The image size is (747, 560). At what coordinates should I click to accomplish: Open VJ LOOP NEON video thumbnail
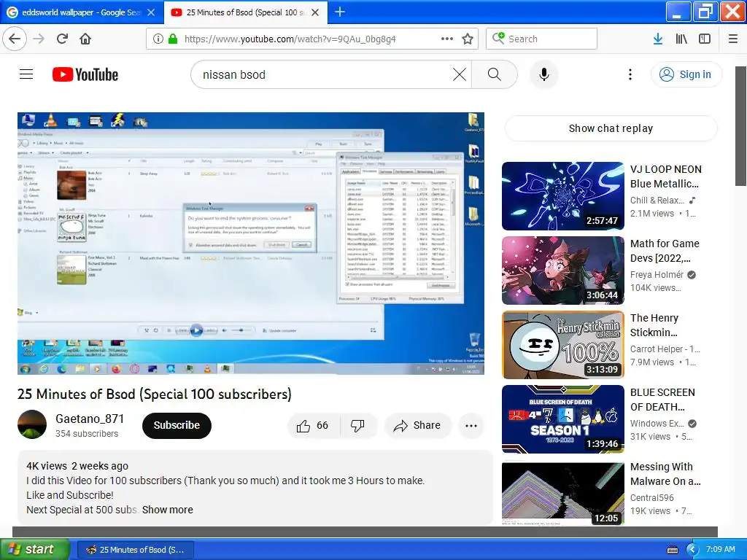coord(562,195)
